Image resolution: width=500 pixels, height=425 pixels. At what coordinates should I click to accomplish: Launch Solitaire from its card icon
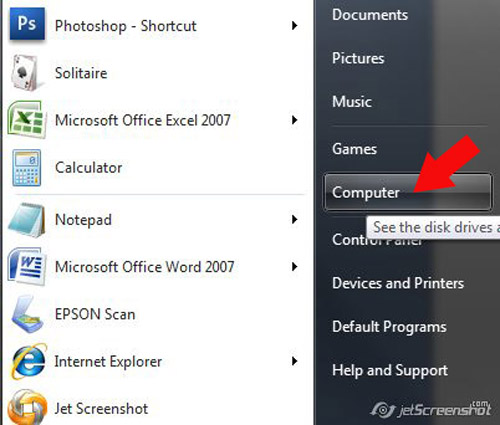coord(27,73)
